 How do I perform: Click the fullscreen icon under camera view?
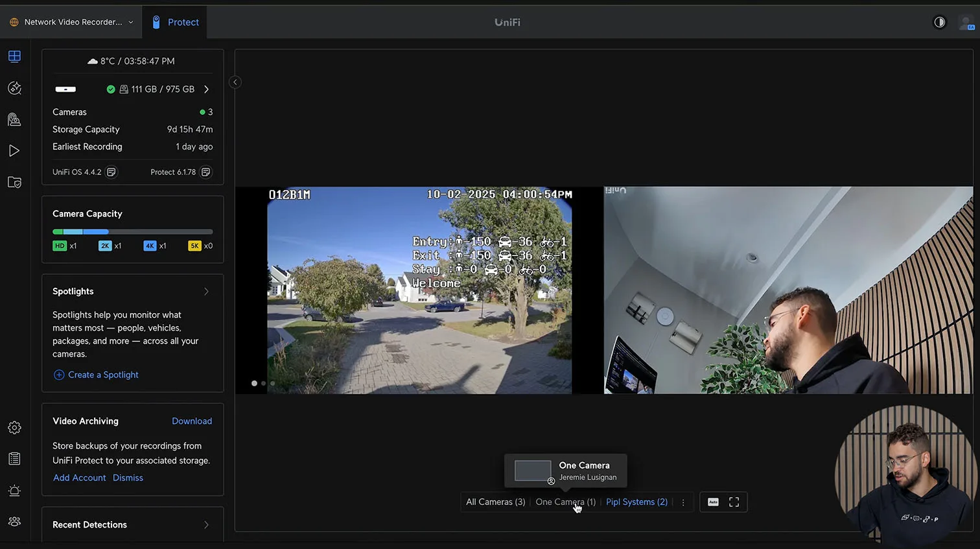tap(734, 502)
